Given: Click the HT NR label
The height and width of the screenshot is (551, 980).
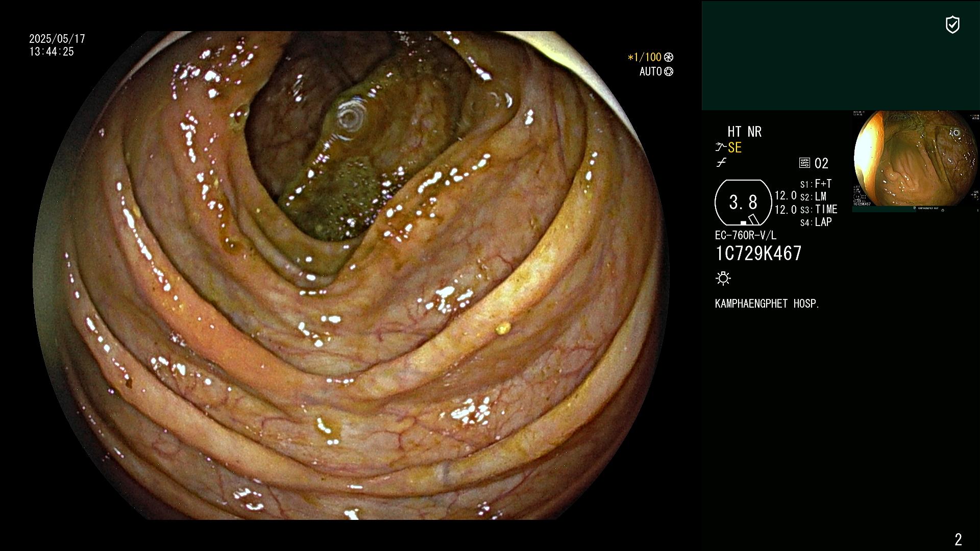Looking at the screenshot, I should click(745, 132).
